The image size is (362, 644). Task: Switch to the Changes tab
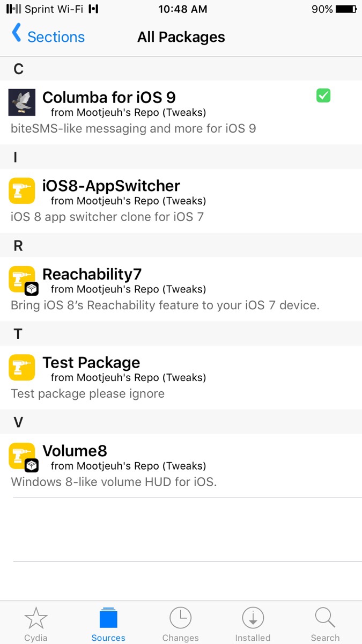180,624
